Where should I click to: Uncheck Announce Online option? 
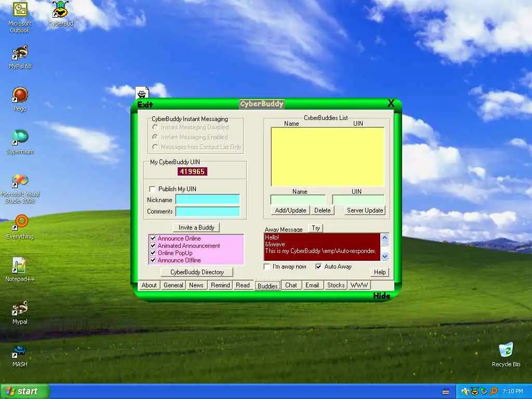(x=153, y=238)
